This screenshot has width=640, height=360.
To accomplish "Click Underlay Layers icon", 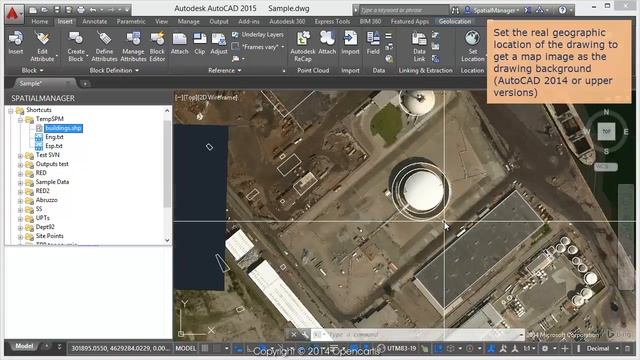I will (x=236, y=35).
